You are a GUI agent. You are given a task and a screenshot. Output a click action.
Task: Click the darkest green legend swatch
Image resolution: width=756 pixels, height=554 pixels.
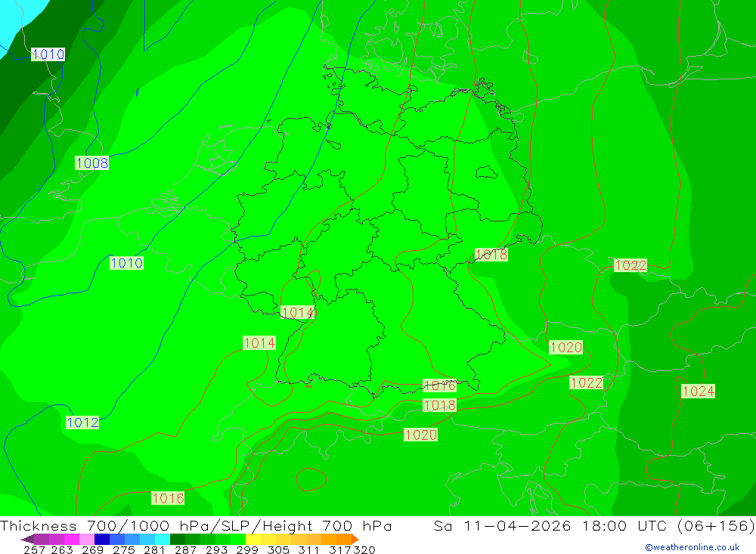click(178, 539)
